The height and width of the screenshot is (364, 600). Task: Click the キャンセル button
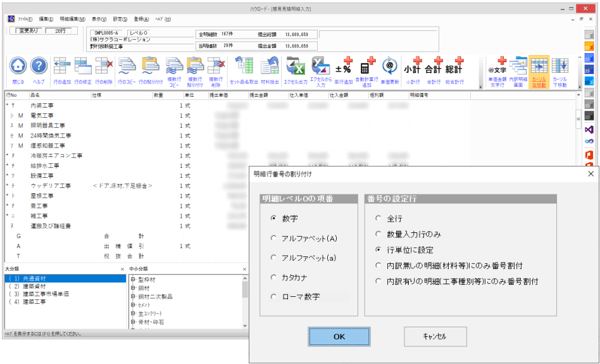pos(435,337)
